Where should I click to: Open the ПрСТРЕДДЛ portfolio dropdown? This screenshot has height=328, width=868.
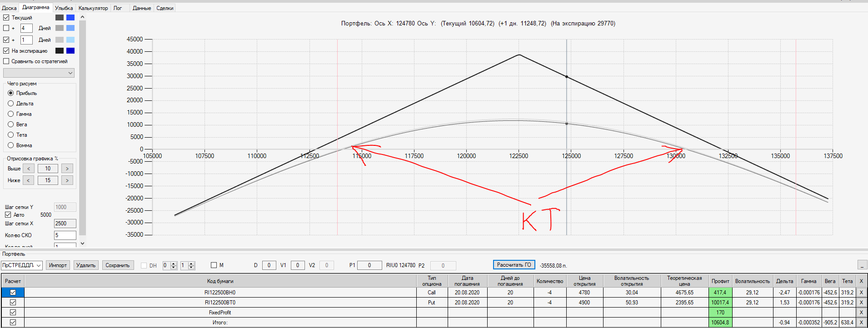(22, 265)
